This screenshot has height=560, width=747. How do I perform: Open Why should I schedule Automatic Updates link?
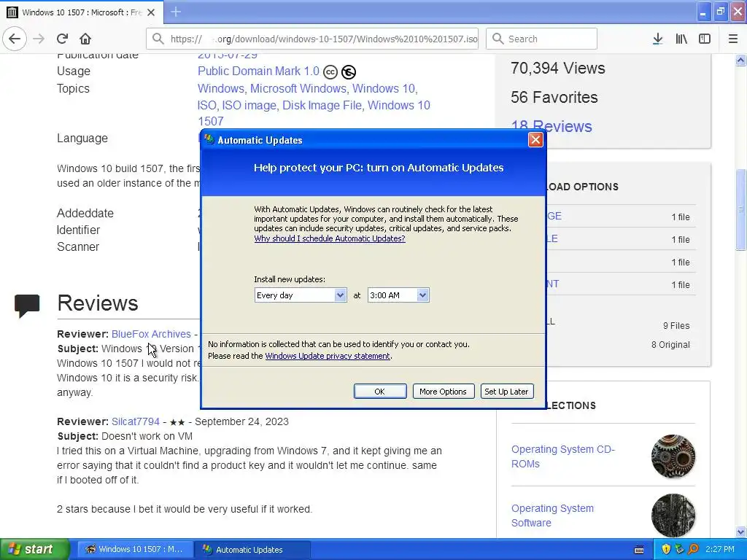[x=330, y=238]
